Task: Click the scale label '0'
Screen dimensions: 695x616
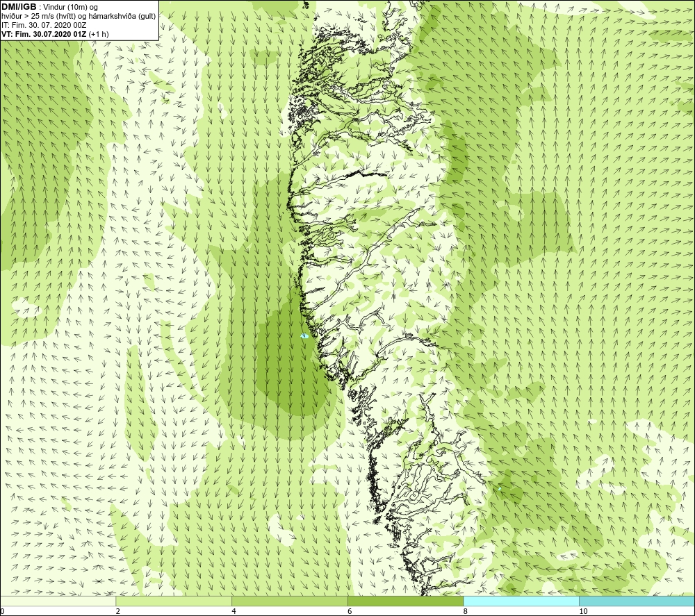Action: pyautogui.click(x=2, y=612)
